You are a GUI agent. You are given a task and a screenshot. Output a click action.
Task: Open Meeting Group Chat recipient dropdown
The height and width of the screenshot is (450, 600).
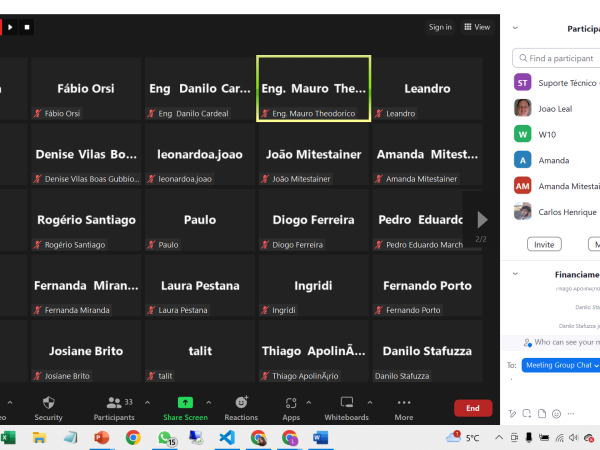[561, 365]
